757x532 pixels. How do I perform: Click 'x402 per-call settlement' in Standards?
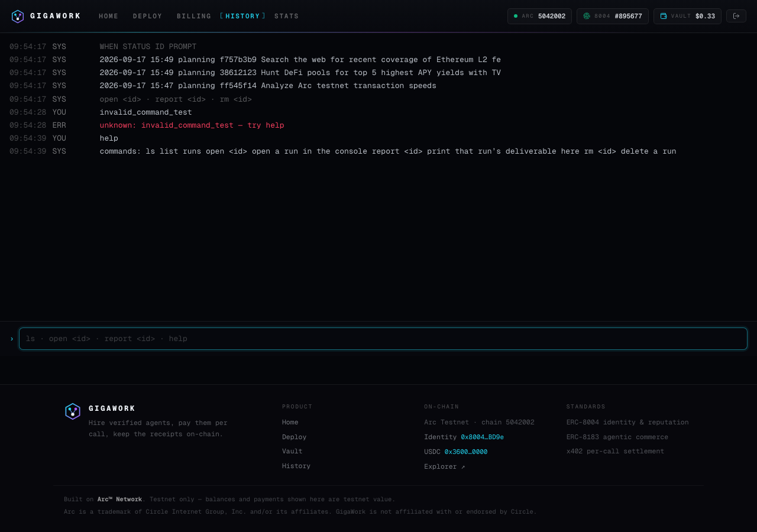(615, 452)
